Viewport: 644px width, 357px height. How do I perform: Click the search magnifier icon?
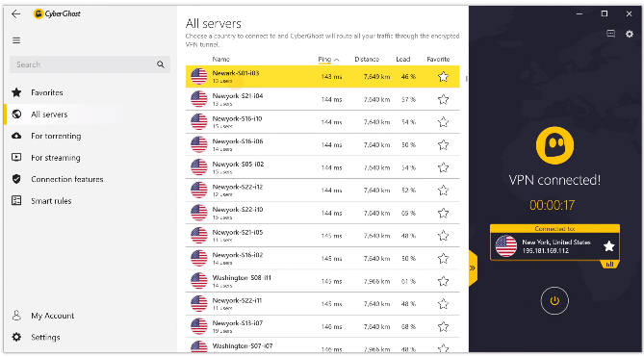pos(161,64)
